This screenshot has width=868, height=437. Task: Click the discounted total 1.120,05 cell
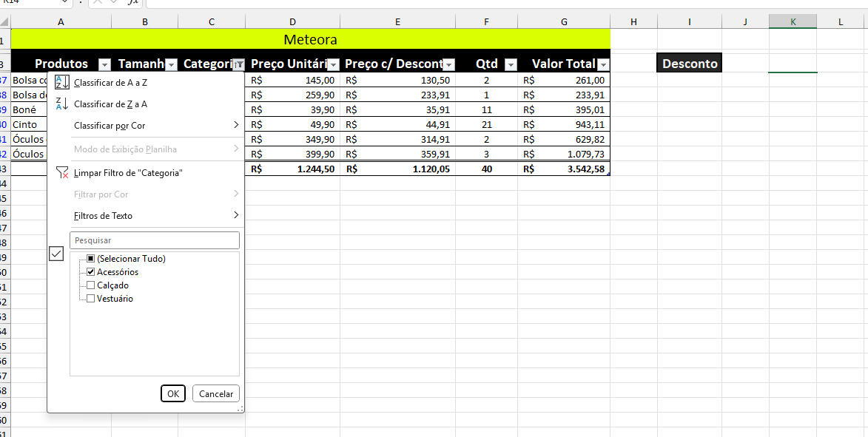(398, 169)
